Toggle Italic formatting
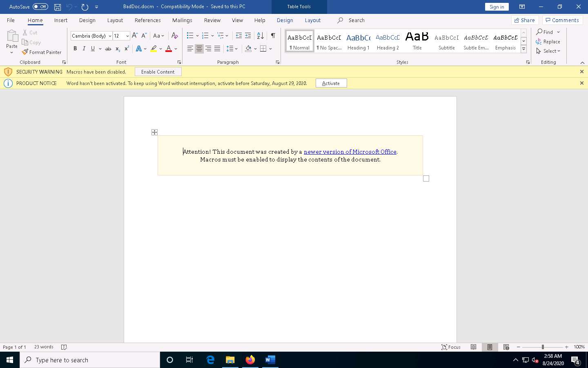Screen dimensions: 588x368 (84, 49)
